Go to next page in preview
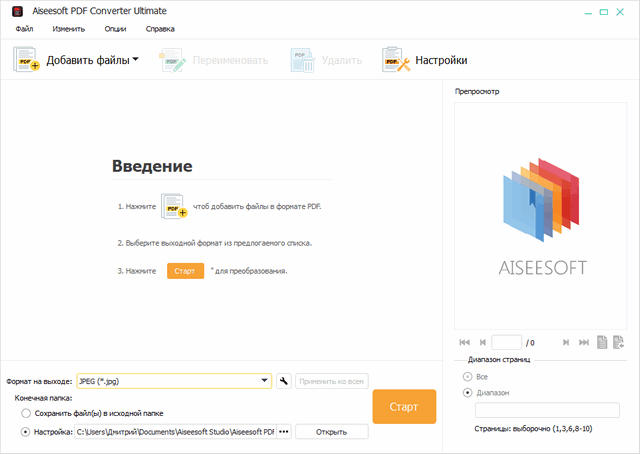Screen dimensions: 640x454 (x=565, y=342)
